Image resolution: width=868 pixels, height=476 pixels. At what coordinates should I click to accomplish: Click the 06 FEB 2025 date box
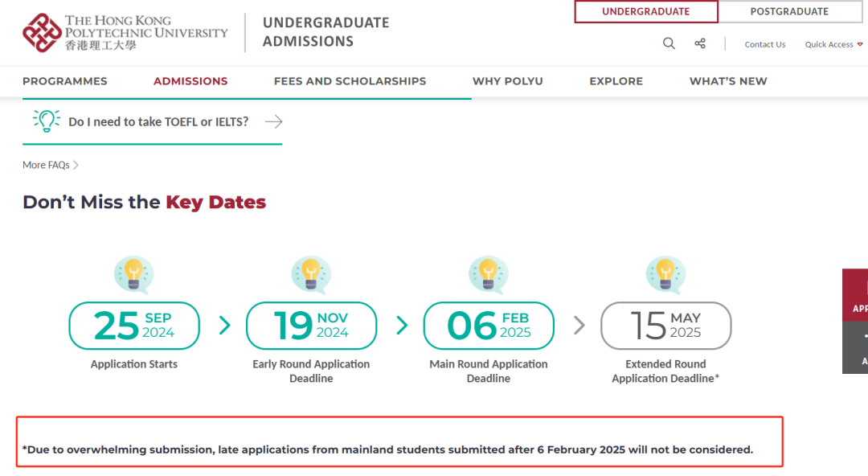(x=489, y=326)
